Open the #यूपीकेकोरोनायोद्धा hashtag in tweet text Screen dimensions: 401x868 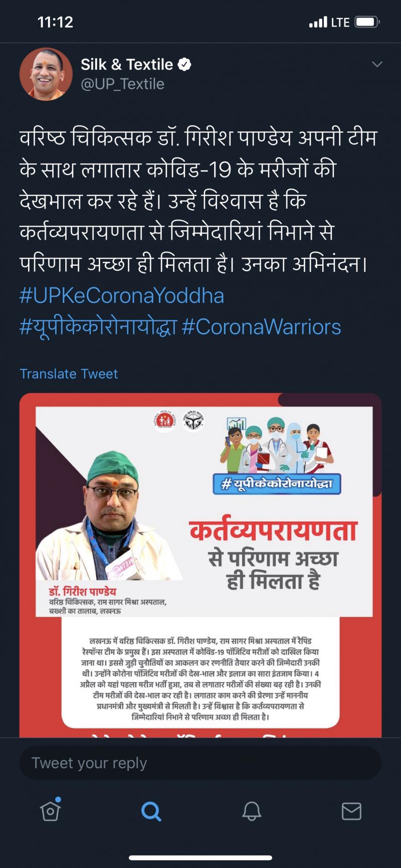click(98, 327)
